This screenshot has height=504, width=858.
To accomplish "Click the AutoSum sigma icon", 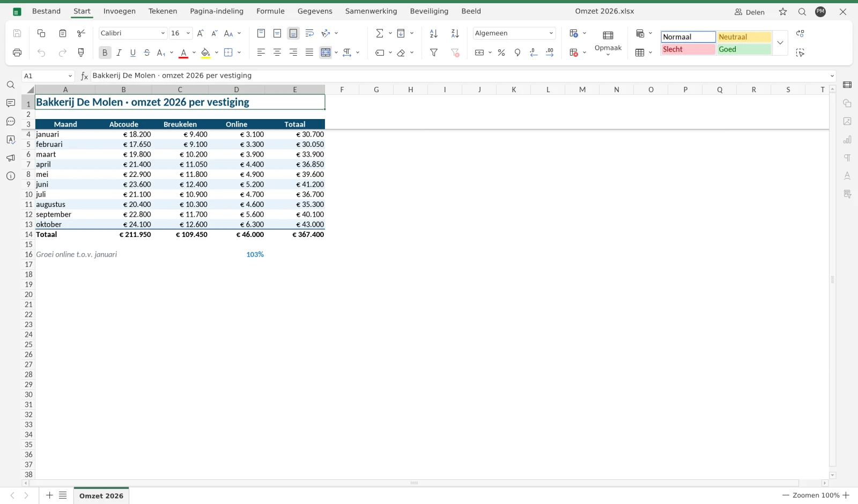I will click(x=380, y=33).
